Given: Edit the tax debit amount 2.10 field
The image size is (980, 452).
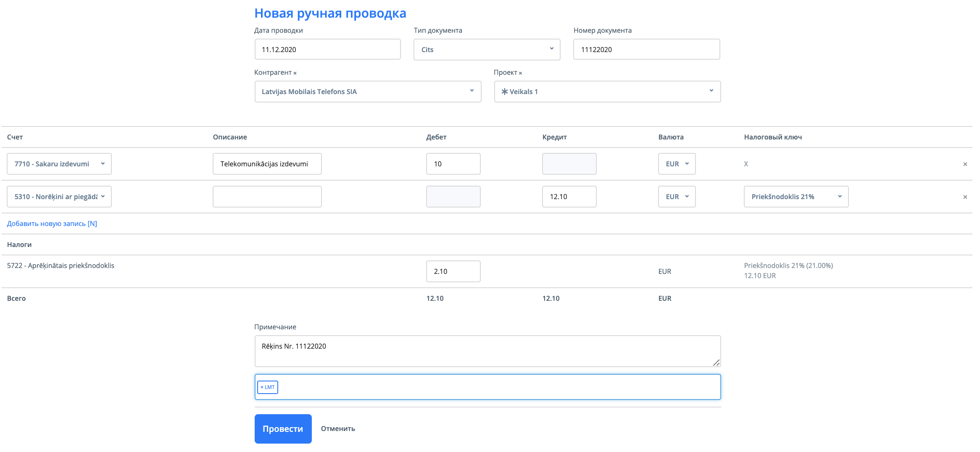Looking at the screenshot, I should 453,271.
